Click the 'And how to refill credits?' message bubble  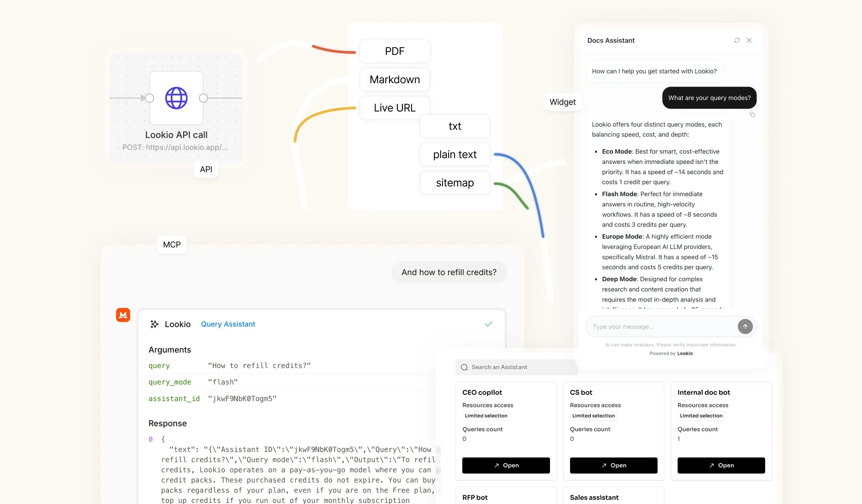(x=449, y=272)
